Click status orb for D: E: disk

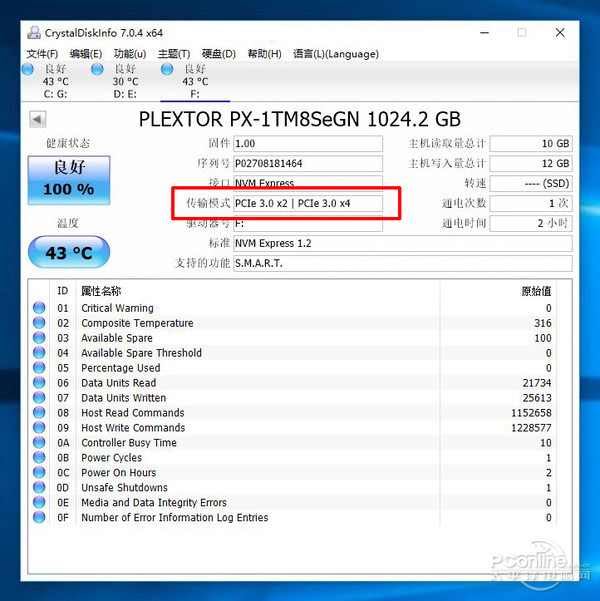97,69
